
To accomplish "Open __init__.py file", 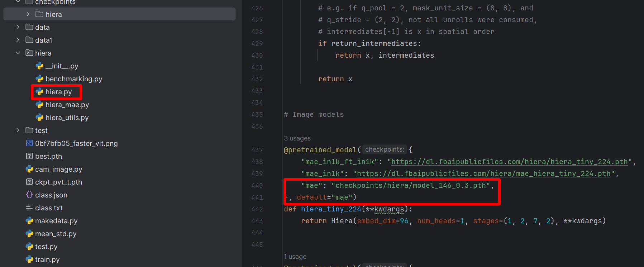I will (x=62, y=66).
